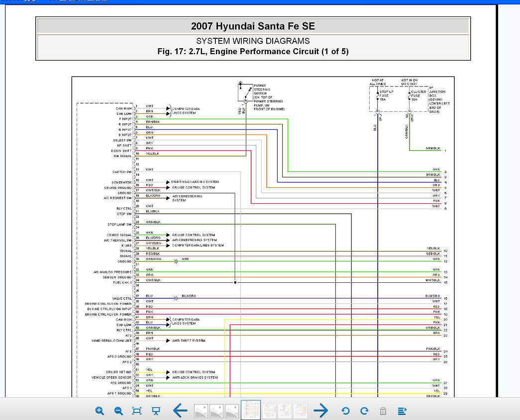The height and width of the screenshot is (420, 520).
Task: Click the 'STOP LAMP SW' pin label
Action: (x=120, y=224)
